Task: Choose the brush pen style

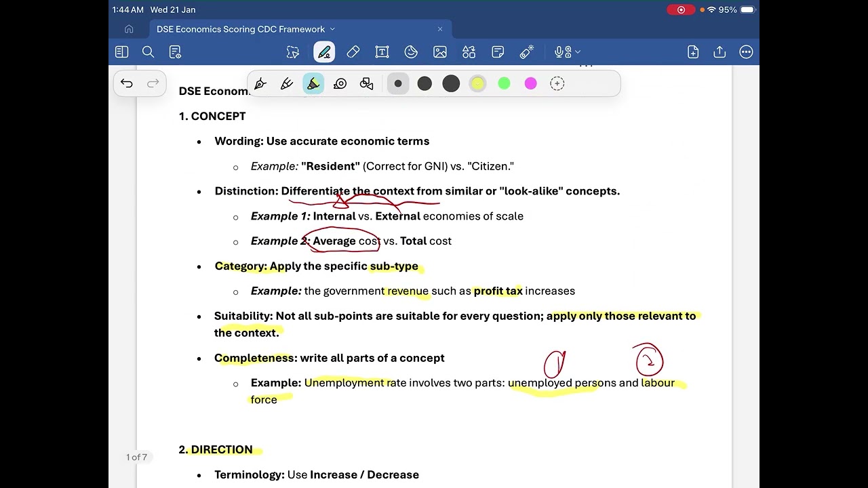Action: coord(287,83)
